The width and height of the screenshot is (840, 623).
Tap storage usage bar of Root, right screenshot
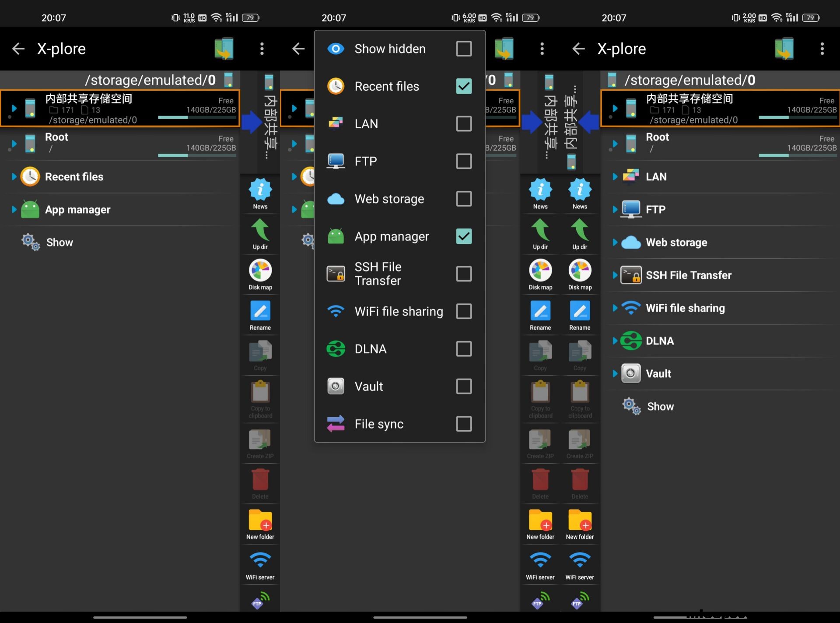(x=798, y=155)
